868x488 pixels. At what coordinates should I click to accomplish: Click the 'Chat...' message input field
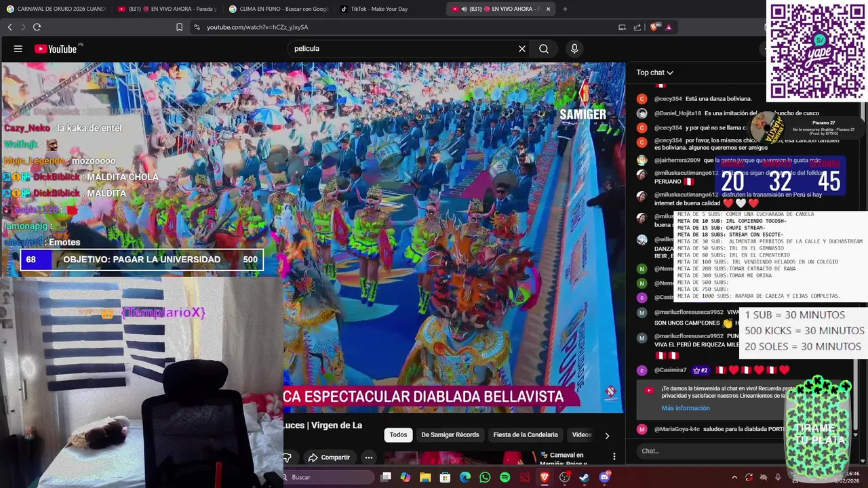712,451
